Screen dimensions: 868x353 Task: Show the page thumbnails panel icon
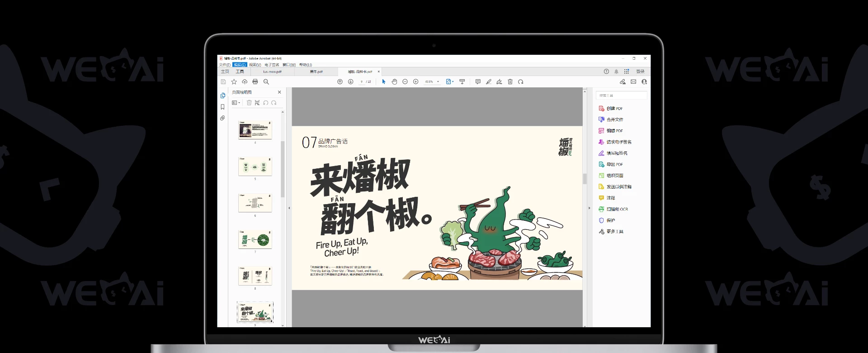click(x=223, y=95)
